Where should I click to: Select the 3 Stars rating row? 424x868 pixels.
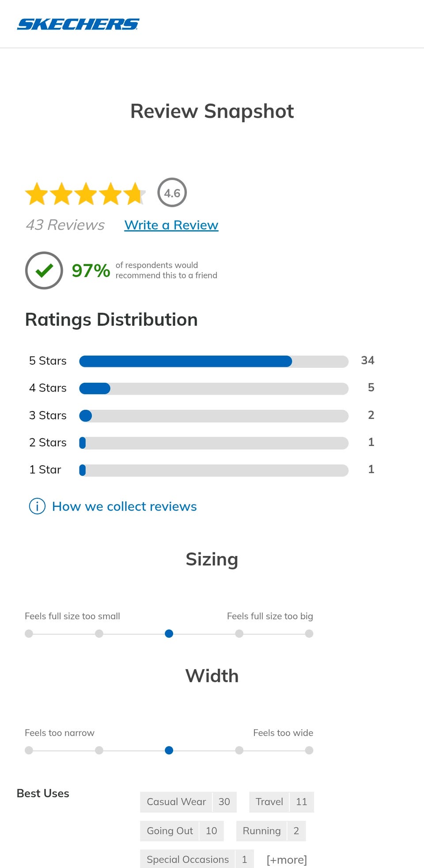point(213,415)
